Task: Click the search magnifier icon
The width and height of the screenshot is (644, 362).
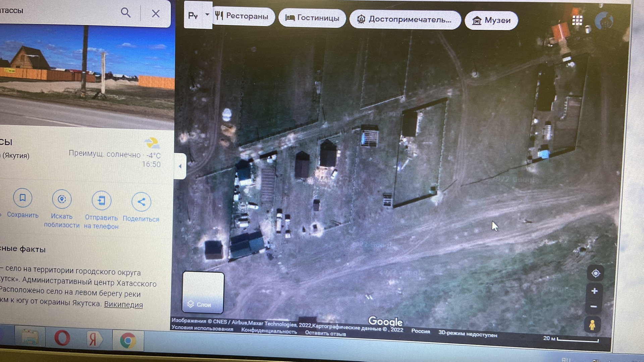Action: click(x=125, y=13)
